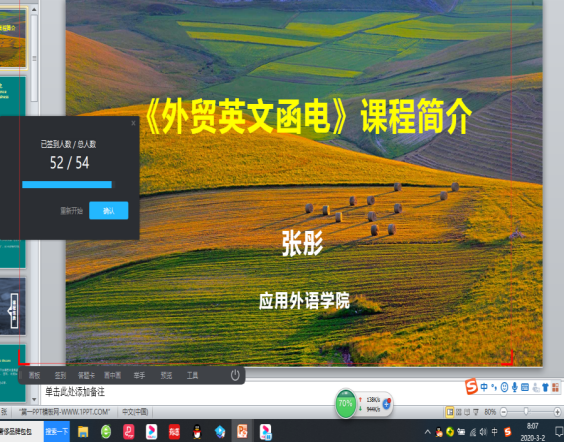Click the 中文(中国) language indicator
Image resolution: width=564 pixels, height=442 pixels.
coord(135,412)
